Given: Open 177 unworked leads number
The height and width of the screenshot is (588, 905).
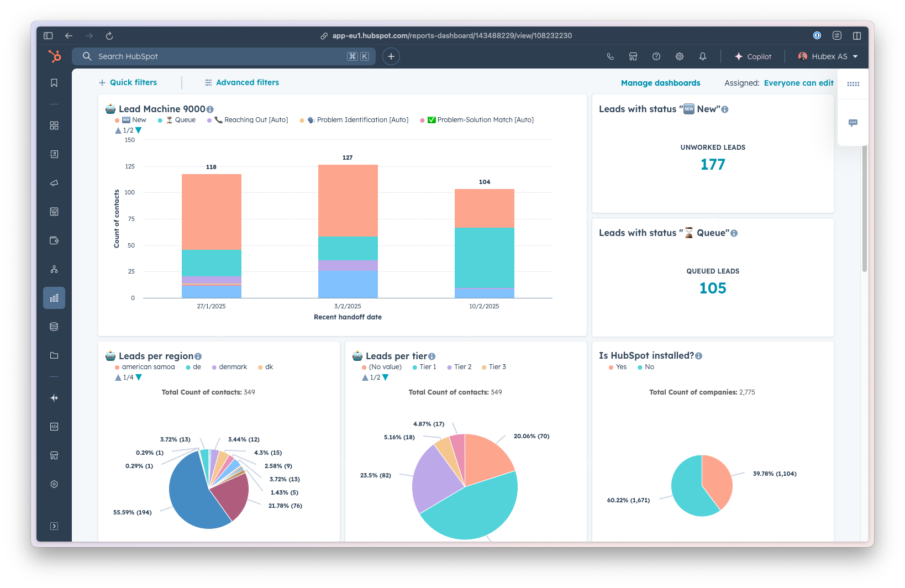Looking at the screenshot, I should [x=713, y=165].
